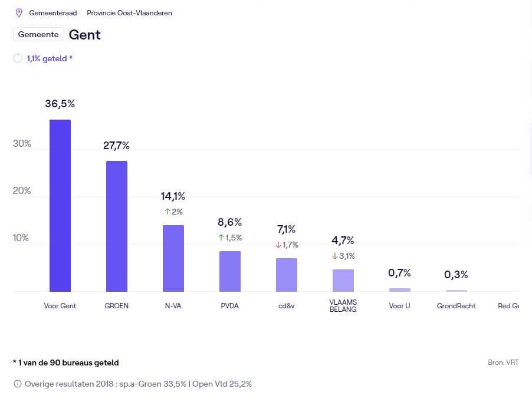
Task: Click the info icon beside Overige resultaten
Action: click(18, 384)
